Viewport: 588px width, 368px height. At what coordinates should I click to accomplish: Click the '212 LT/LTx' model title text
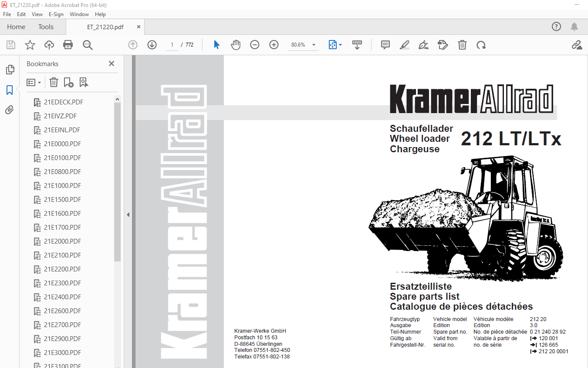point(511,139)
